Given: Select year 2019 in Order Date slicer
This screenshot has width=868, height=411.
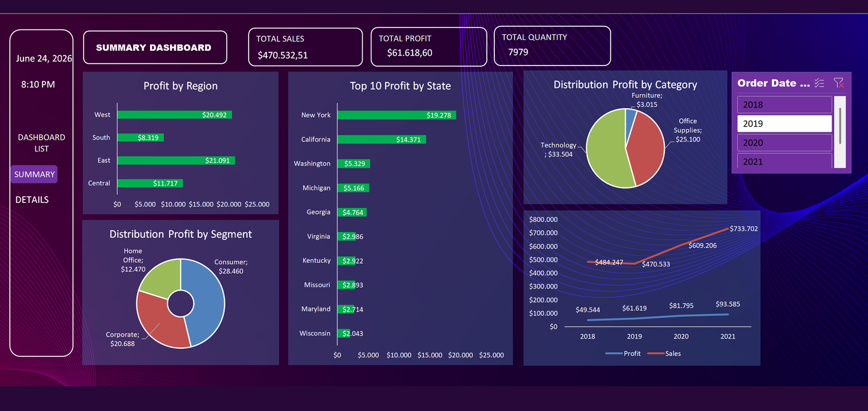Looking at the screenshot, I should point(784,124).
